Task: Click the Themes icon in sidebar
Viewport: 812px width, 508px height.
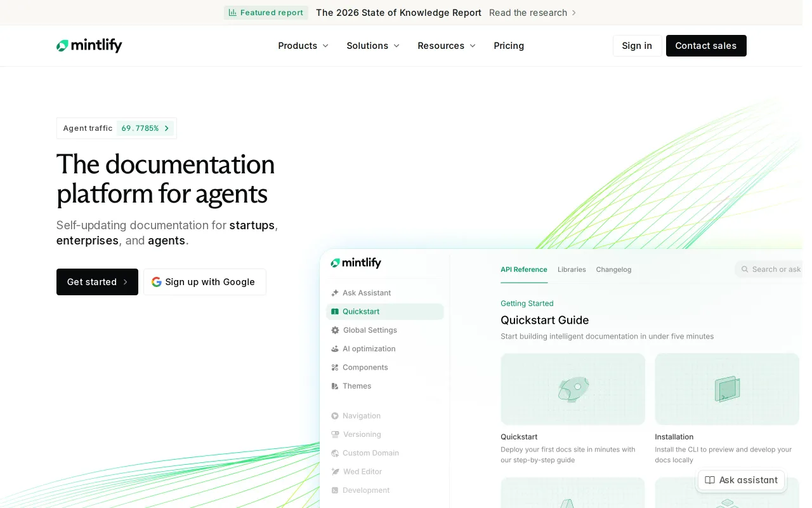Action: [x=335, y=386]
